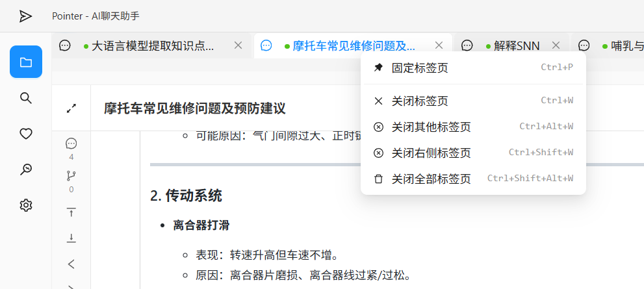Open favorites heart icon

26,134
